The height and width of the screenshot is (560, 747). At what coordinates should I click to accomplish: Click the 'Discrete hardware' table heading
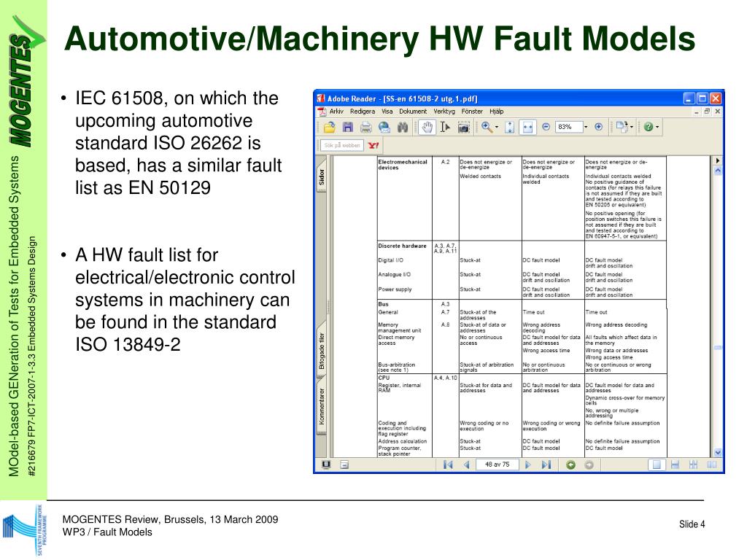402,246
